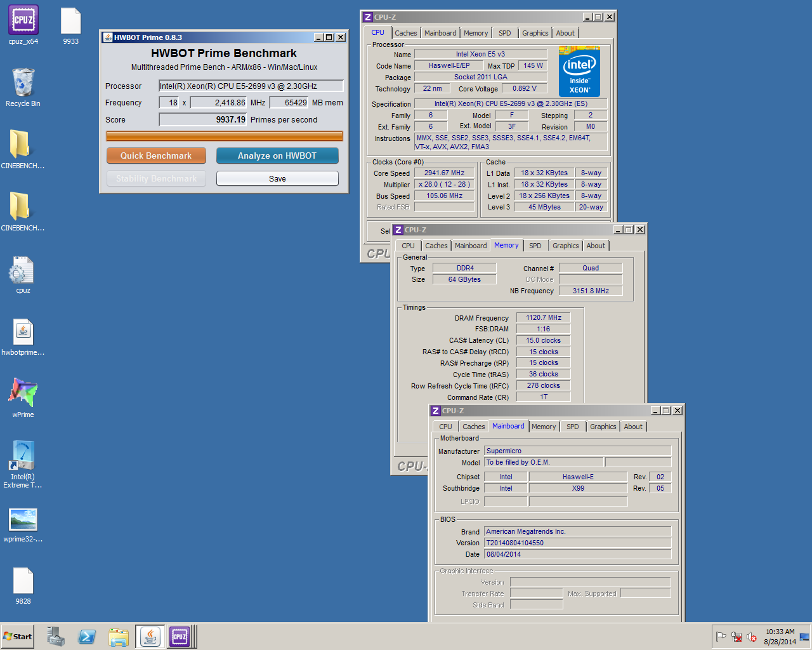
Task: Click BIOS version T20140804104550
Action: pos(577,543)
